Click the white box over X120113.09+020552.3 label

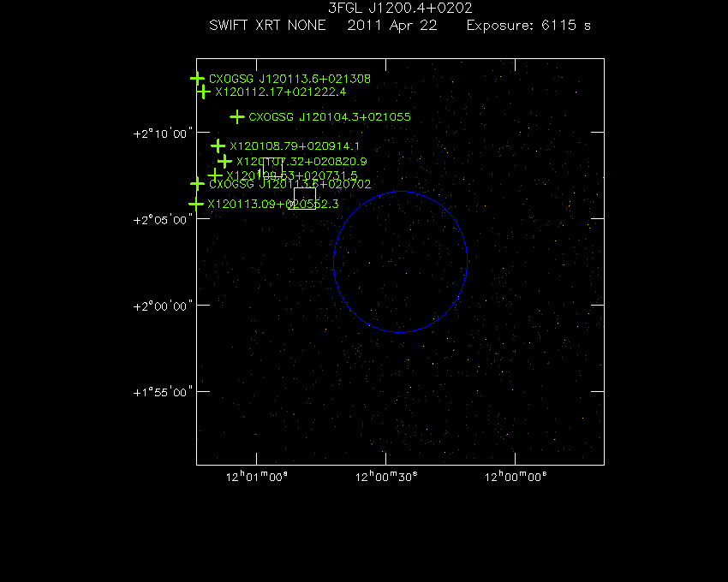click(305, 199)
